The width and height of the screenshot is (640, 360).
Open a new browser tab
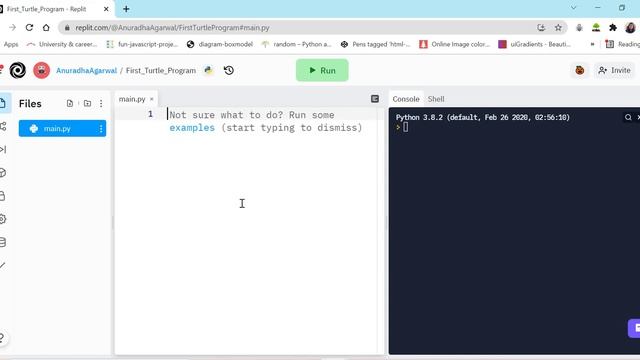[x=126, y=9]
